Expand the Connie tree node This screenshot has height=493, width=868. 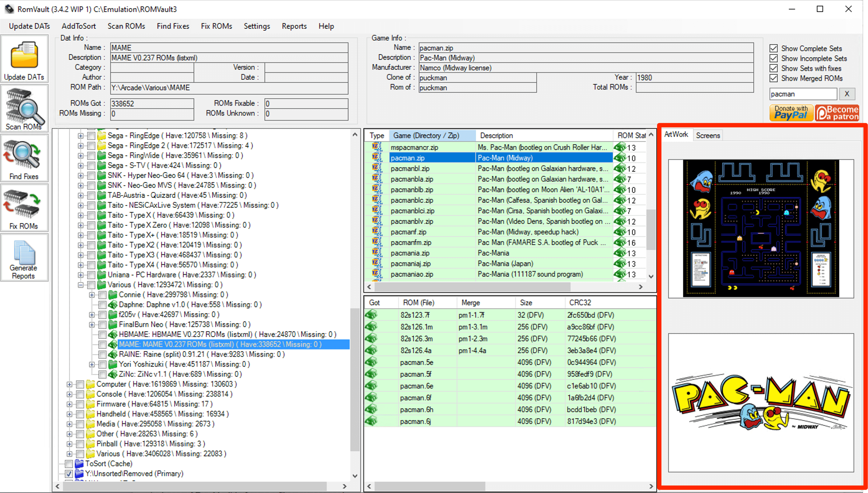pyautogui.click(x=91, y=295)
